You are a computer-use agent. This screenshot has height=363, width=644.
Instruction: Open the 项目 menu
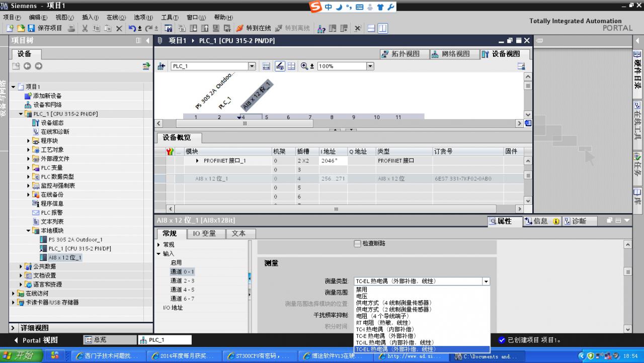pyautogui.click(x=12, y=17)
